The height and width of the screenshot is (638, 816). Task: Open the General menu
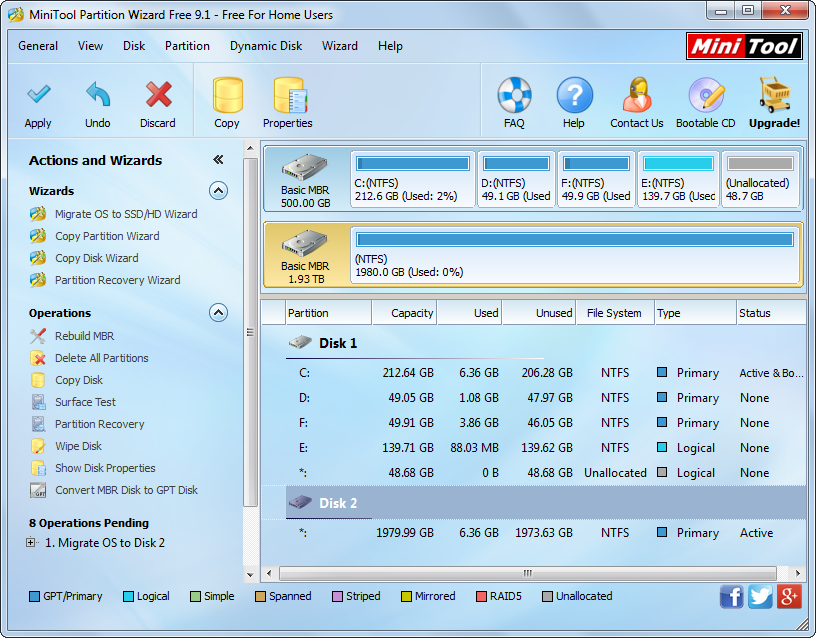tap(38, 46)
